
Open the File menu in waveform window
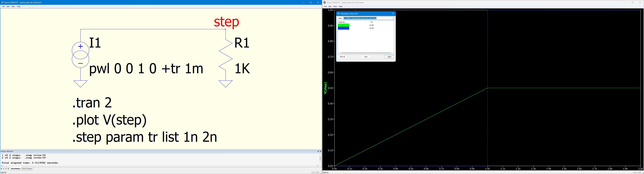325,7
